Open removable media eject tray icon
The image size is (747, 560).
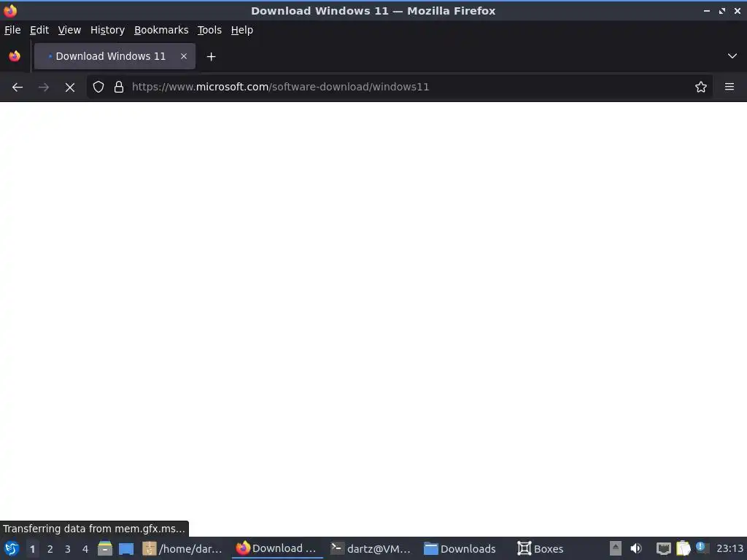coord(616,548)
